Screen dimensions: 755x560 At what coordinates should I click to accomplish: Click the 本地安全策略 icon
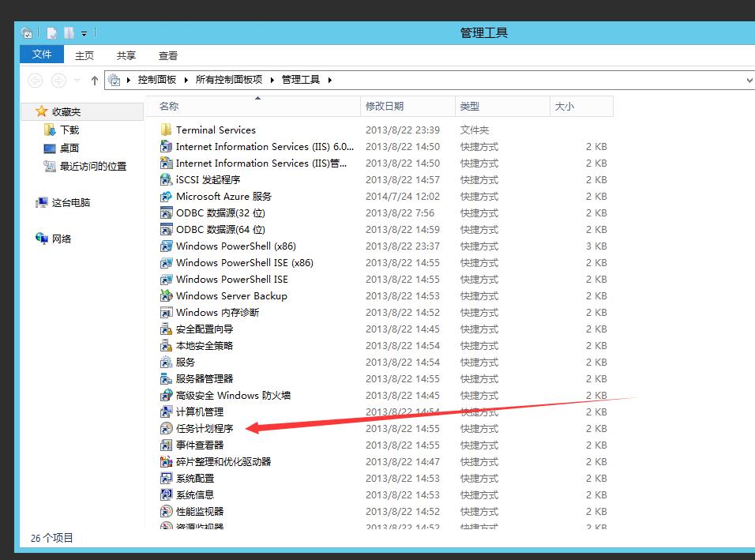(x=166, y=345)
